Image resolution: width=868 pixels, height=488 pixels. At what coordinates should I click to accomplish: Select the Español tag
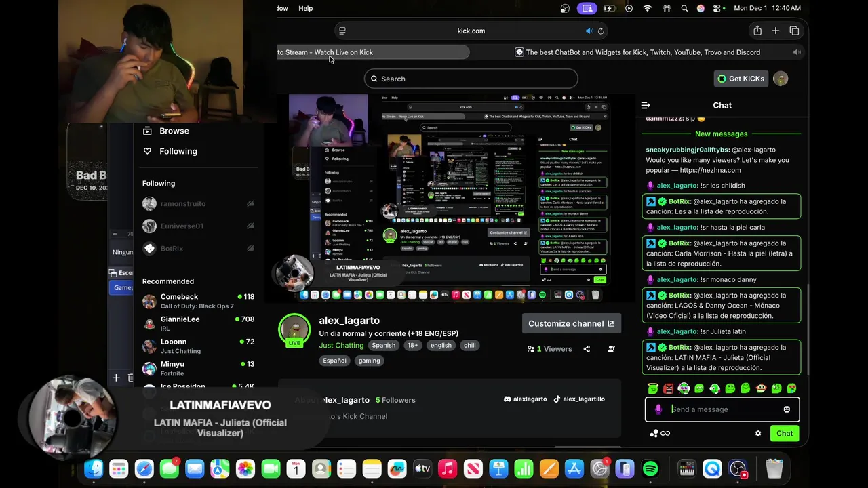pos(334,361)
